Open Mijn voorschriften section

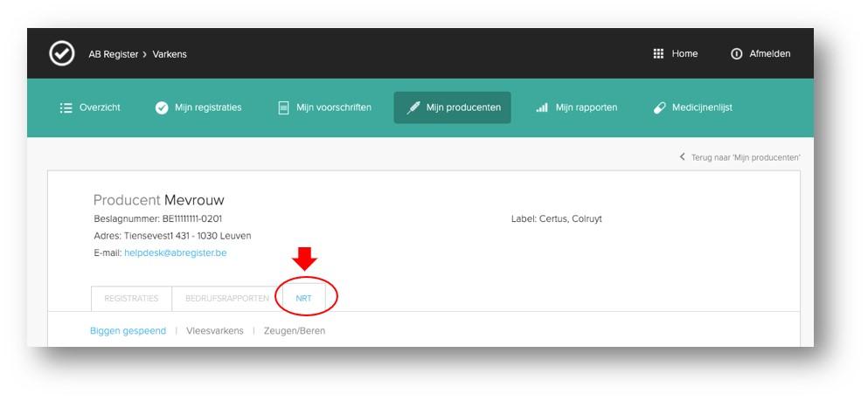(x=325, y=107)
